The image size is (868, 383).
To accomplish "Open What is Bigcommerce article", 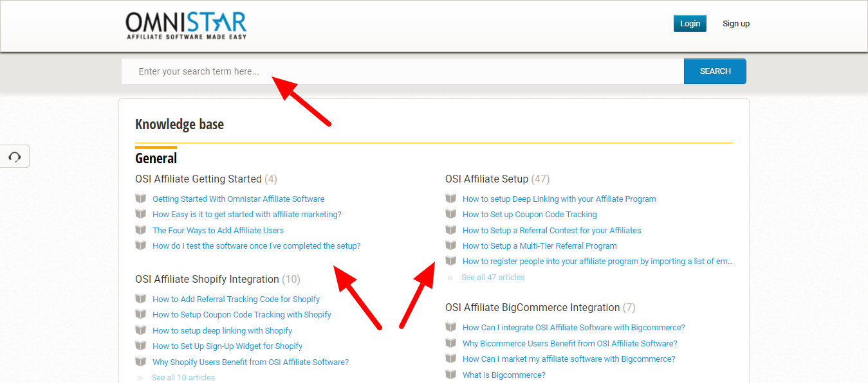I will click(x=504, y=375).
